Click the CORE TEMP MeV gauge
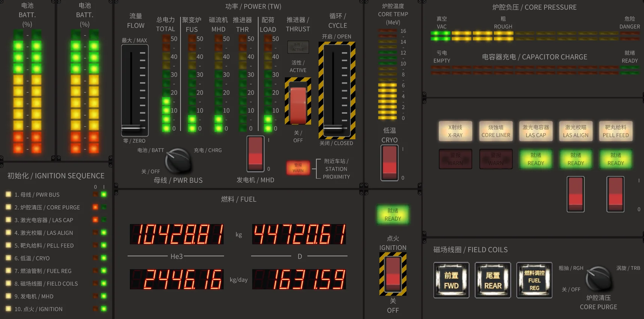 pos(387,74)
